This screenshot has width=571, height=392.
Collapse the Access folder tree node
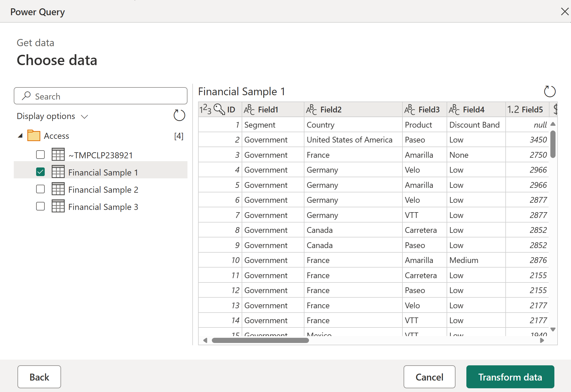click(20, 136)
